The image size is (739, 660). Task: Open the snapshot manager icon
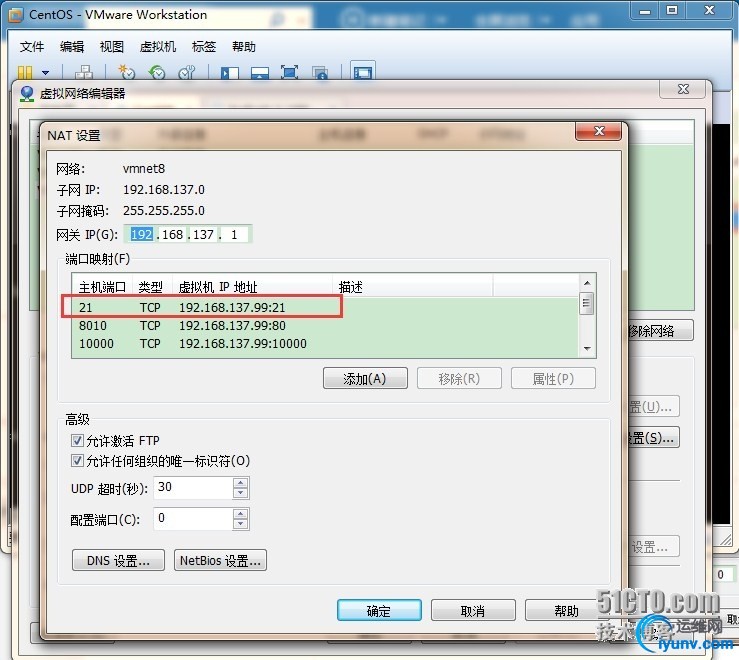click(x=187, y=72)
